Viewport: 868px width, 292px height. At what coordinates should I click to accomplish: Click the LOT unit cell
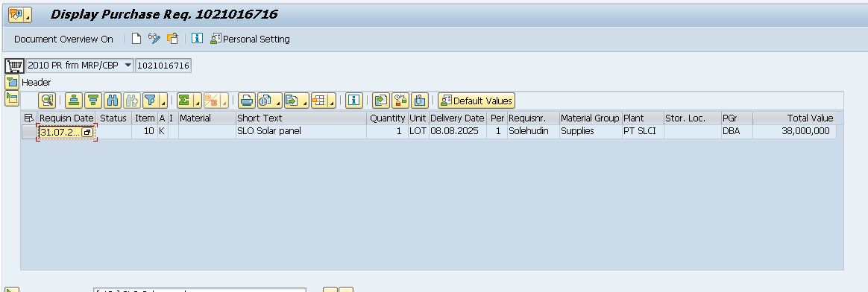(418, 132)
